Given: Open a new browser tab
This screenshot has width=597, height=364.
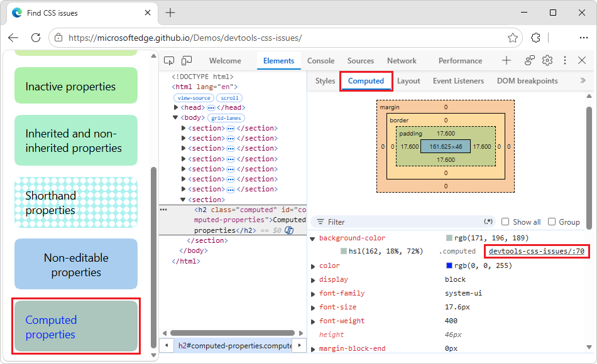Looking at the screenshot, I should [170, 13].
